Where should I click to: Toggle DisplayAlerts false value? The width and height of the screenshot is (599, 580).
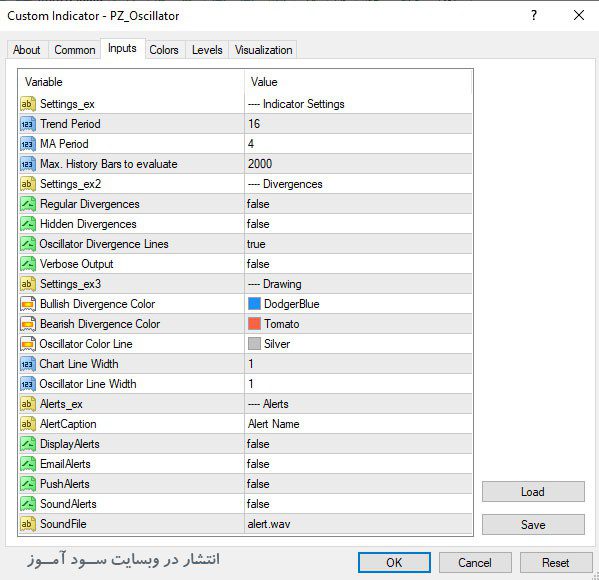click(x=358, y=444)
